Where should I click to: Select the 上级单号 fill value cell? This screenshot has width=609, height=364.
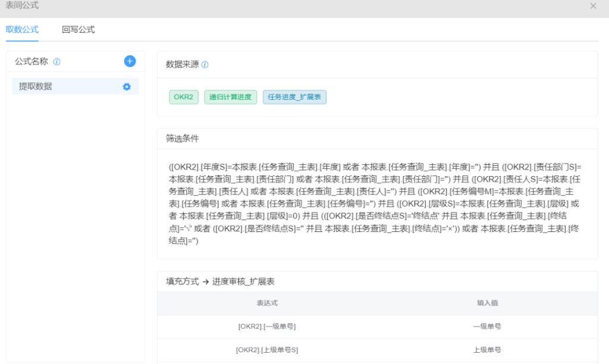(487, 350)
